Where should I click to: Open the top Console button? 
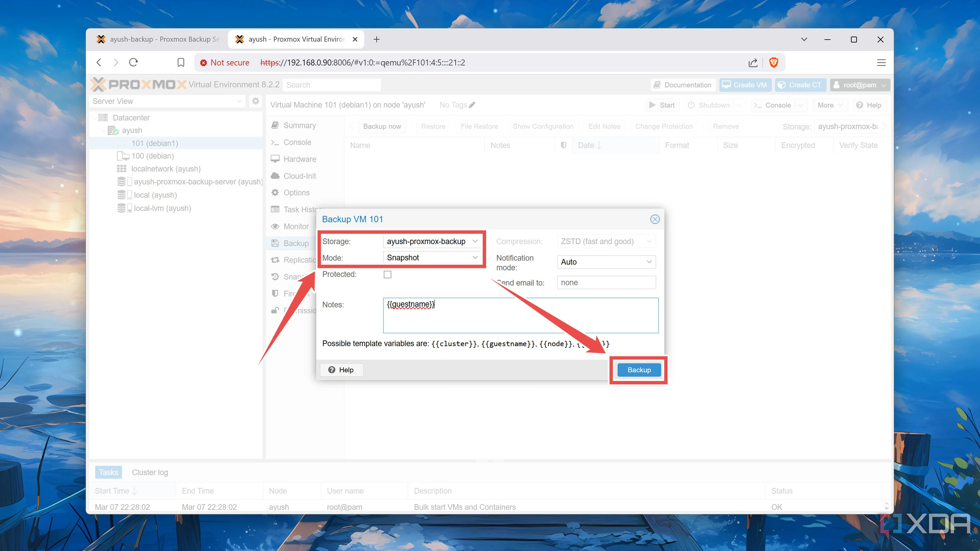(x=773, y=105)
